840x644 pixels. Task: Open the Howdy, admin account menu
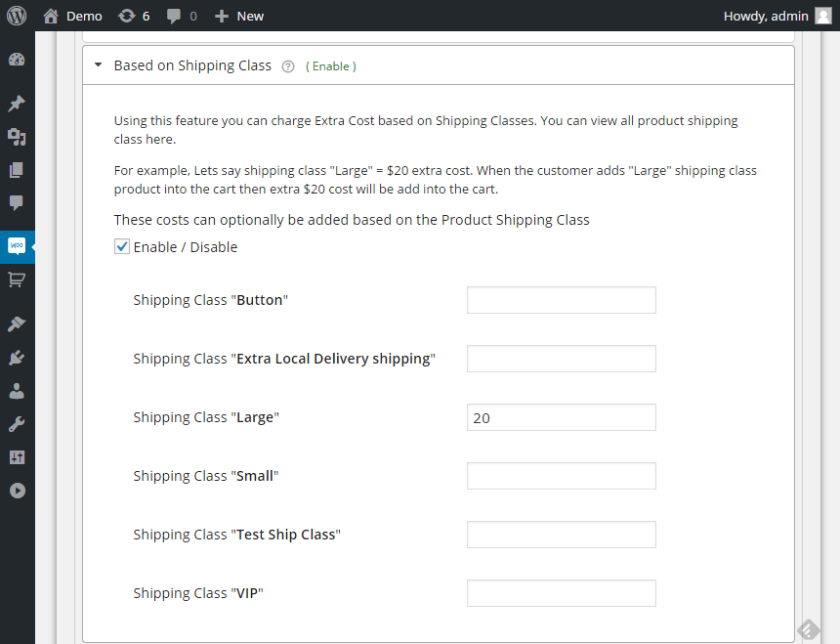[x=766, y=16]
